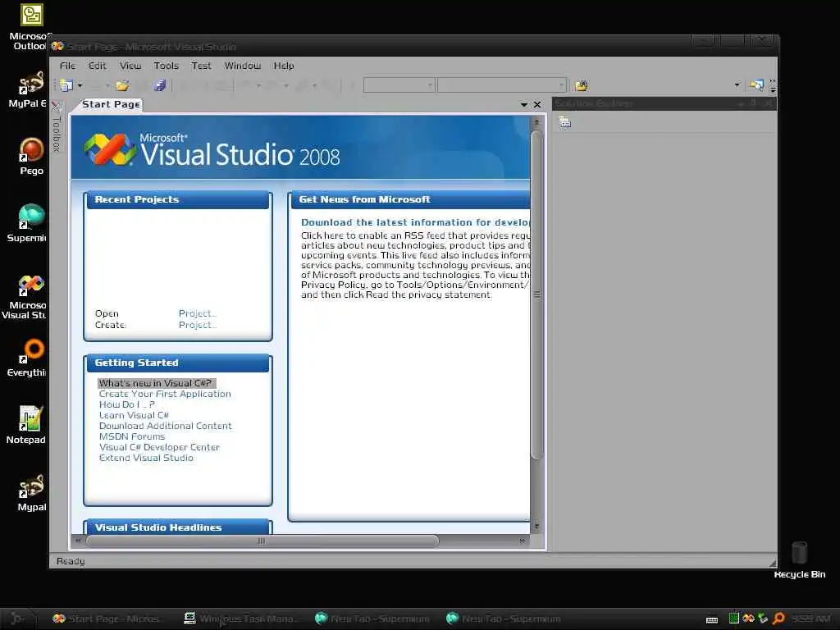840x630 pixels.
Task: Click the Ready status bar text
Action: point(71,561)
